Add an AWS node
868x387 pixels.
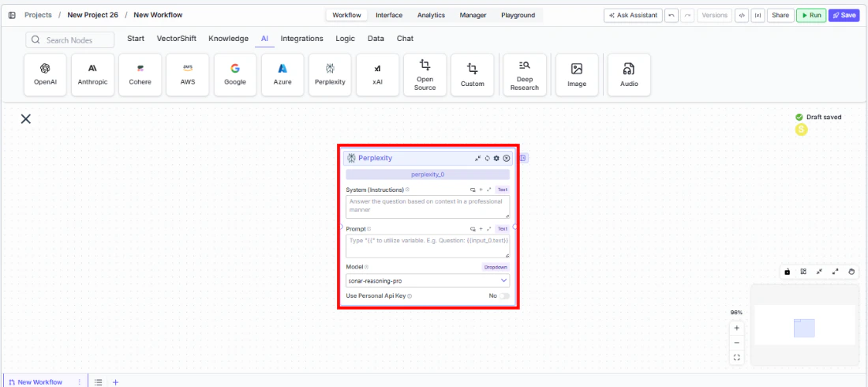click(x=188, y=75)
